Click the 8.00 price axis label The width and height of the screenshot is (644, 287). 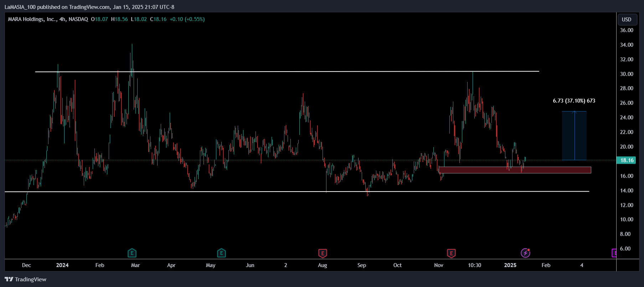click(625, 234)
